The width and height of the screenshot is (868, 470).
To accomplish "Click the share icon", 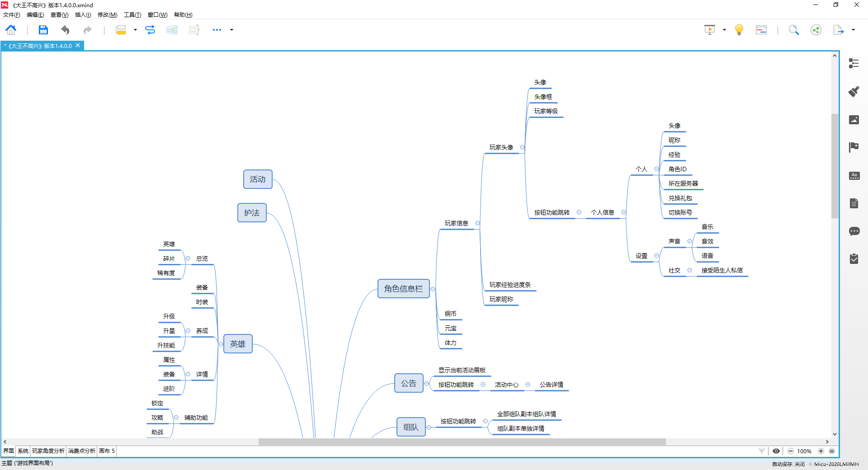I will pyautogui.click(x=816, y=30).
